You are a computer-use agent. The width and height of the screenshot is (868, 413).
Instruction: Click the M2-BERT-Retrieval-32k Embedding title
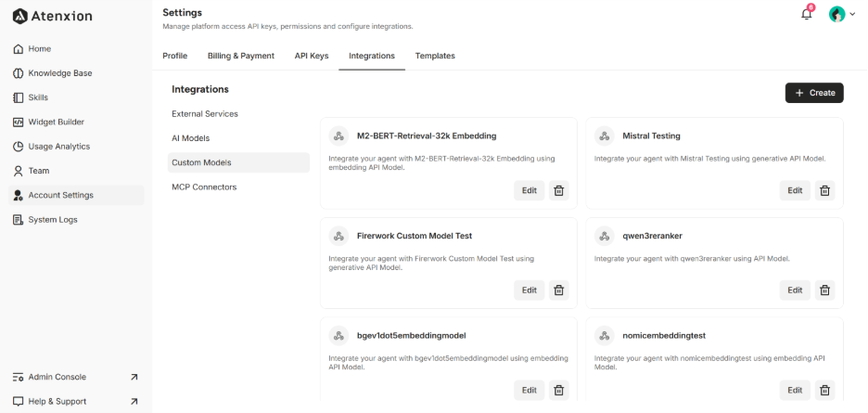coord(427,136)
